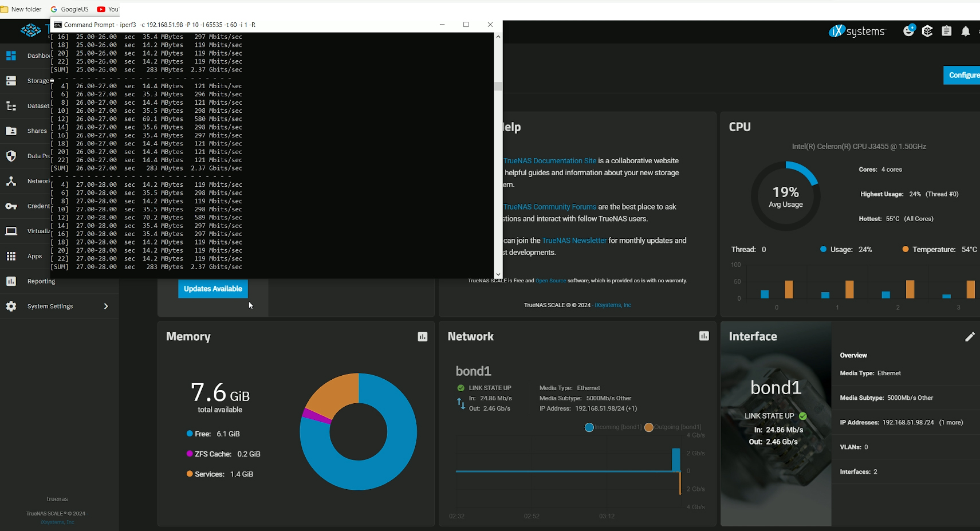This screenshot has height=531, width=980.
Task: Click the System Settings label in sidebar
Action: (50, 306)
